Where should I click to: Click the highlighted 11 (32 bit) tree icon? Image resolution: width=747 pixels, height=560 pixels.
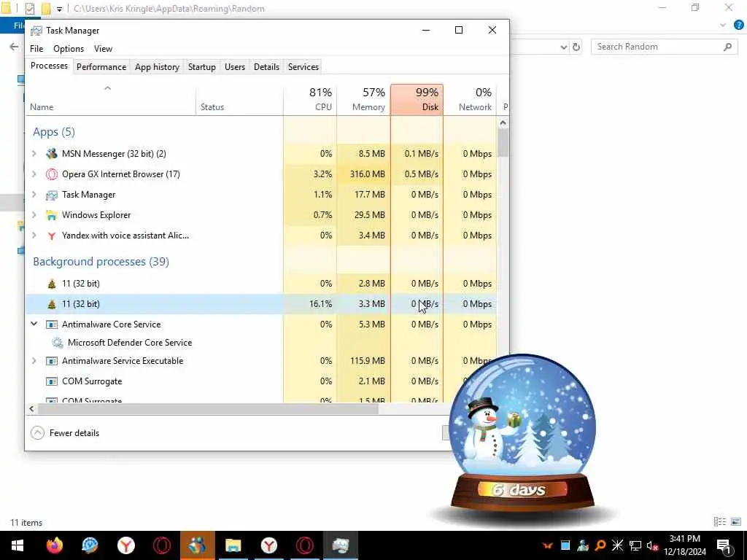(x=52, y=304)
